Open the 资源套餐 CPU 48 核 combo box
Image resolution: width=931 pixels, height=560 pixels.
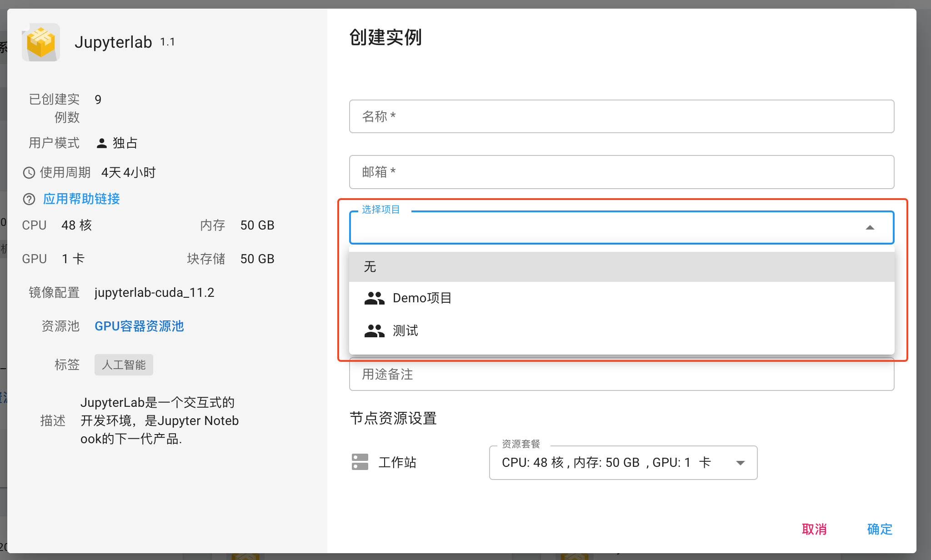623,463
